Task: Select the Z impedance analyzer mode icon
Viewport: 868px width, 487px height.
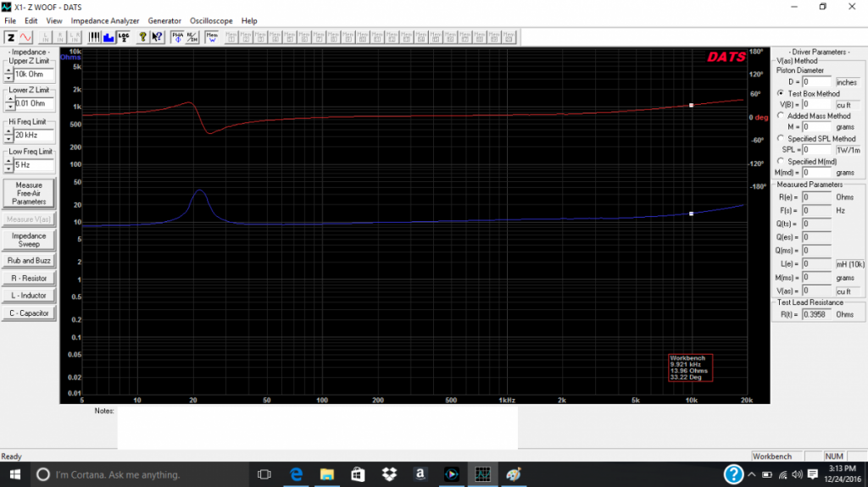Action: [x=10, y=37]
